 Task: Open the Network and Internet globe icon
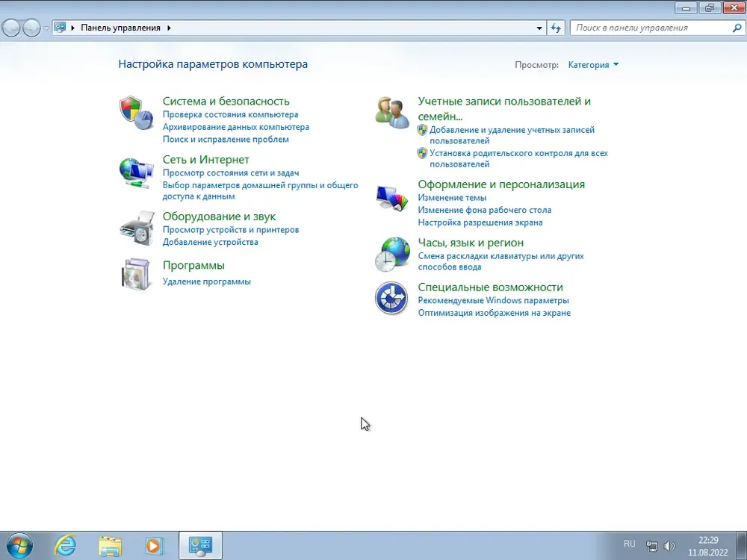tap(137, 172)
